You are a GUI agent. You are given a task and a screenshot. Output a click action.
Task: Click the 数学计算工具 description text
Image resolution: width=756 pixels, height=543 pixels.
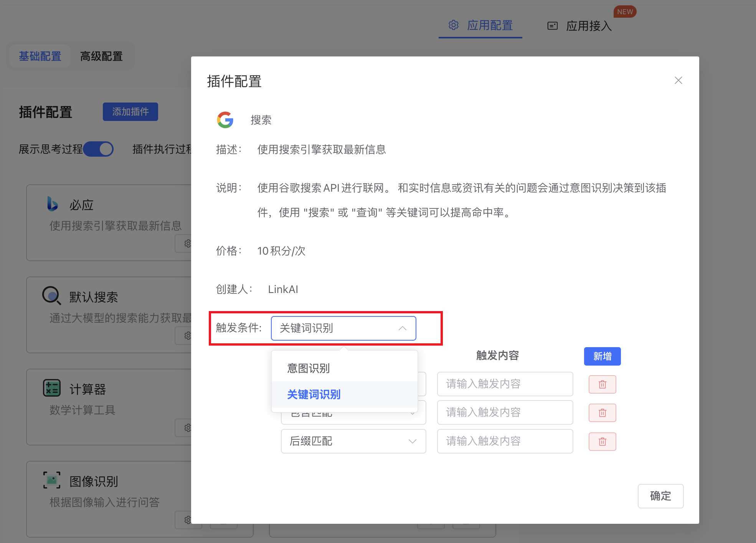tap(83, 410)
